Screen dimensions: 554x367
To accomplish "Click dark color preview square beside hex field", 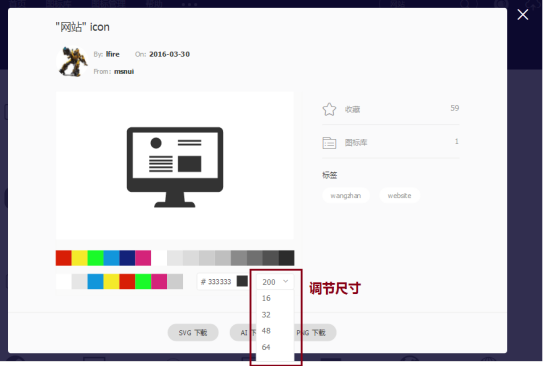I will (x=242, y=282).
